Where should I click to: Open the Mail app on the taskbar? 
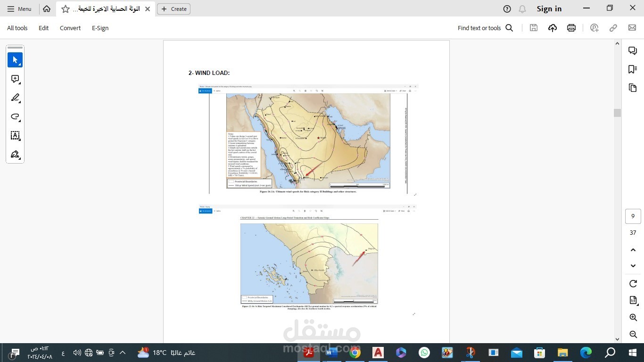(517, 353)
